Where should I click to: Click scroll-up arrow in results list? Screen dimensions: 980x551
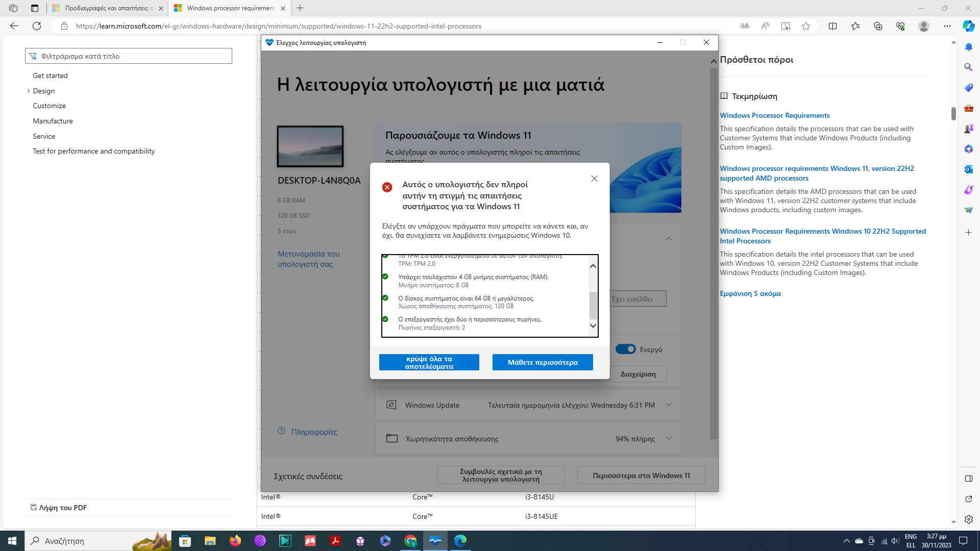click(x=593, y=266)
